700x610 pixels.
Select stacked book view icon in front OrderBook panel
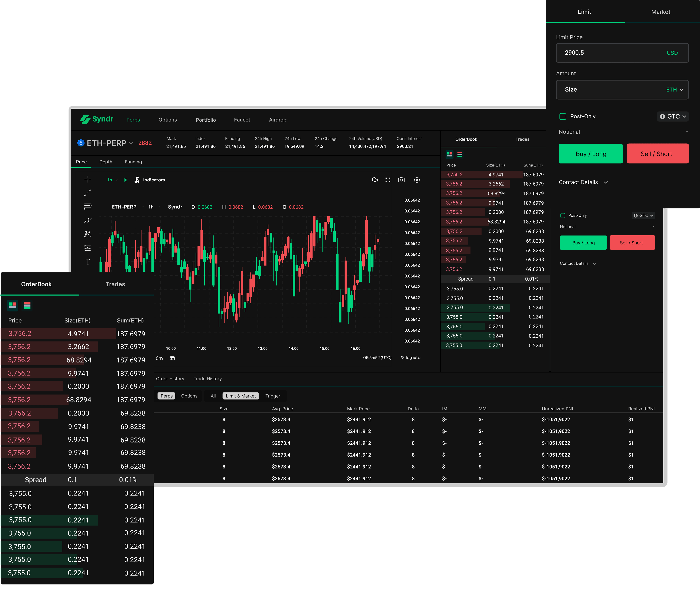pos(27,305)
